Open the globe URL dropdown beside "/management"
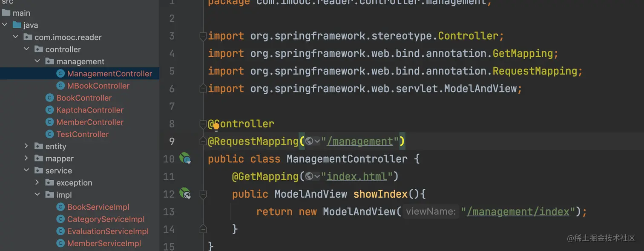Screen dimensions: 644x251 (313, 141)
